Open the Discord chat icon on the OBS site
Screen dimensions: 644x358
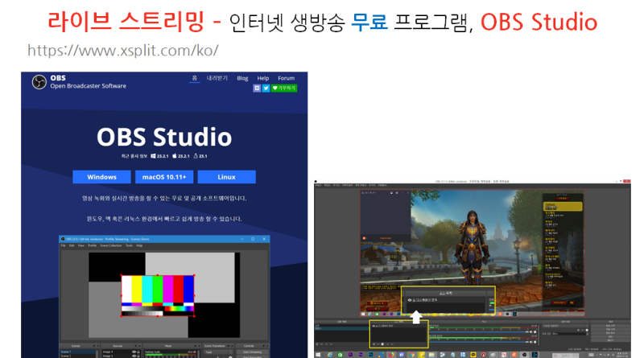pyautogui.click(x=257, y=88)
